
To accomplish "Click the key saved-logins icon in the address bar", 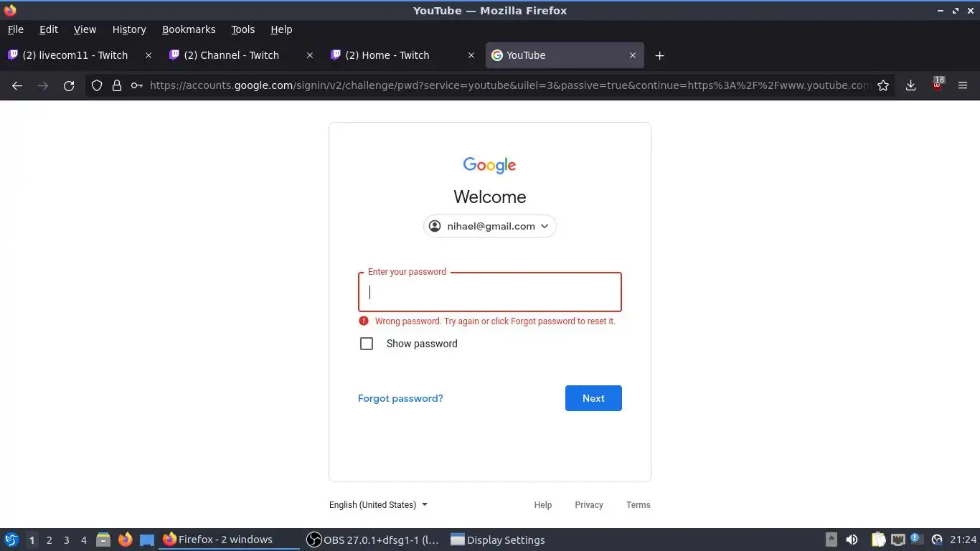I will coord(137,85).
